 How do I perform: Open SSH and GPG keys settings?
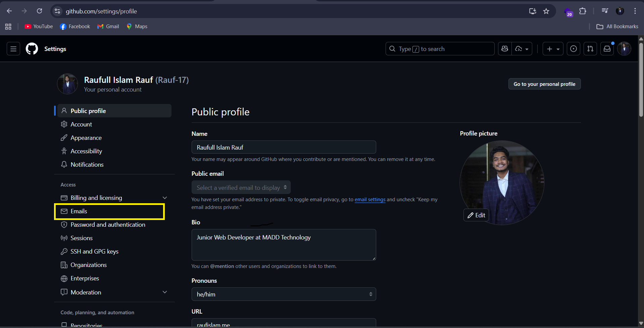(x=94, y=252)
